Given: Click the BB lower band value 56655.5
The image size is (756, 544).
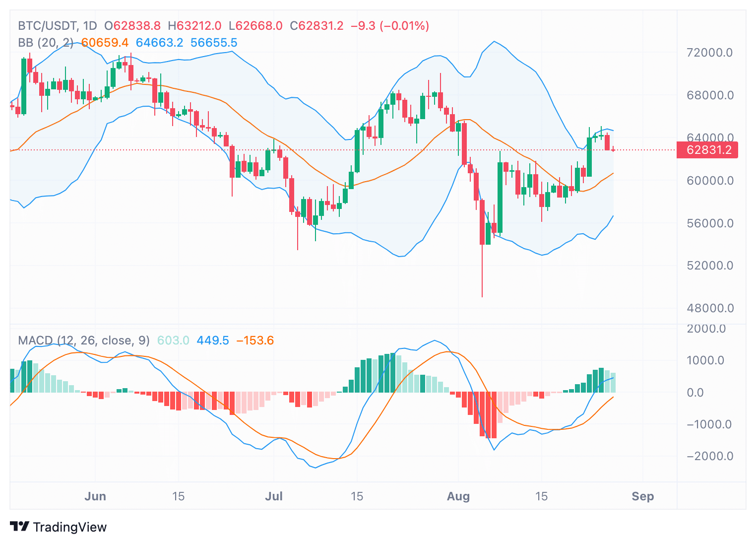Looking at the screenshot, I should click(214, 43).
